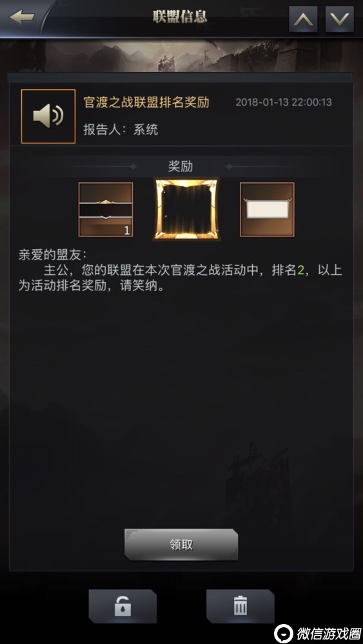Tap the green ranking number 2

point(300,271)
